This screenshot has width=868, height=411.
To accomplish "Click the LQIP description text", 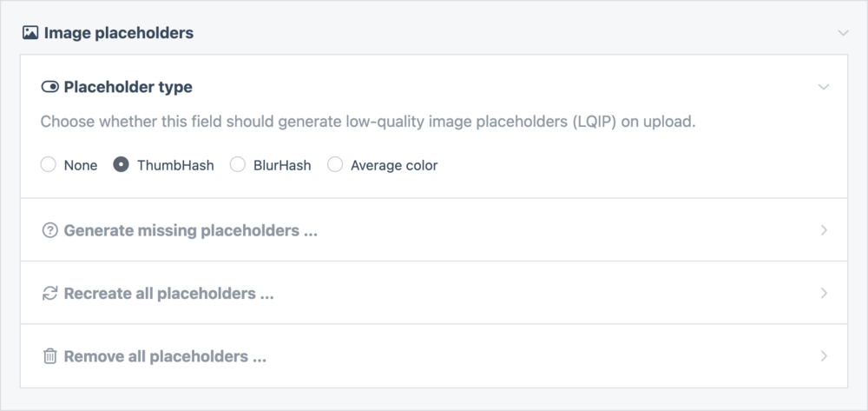I will [x=368, y=122].
